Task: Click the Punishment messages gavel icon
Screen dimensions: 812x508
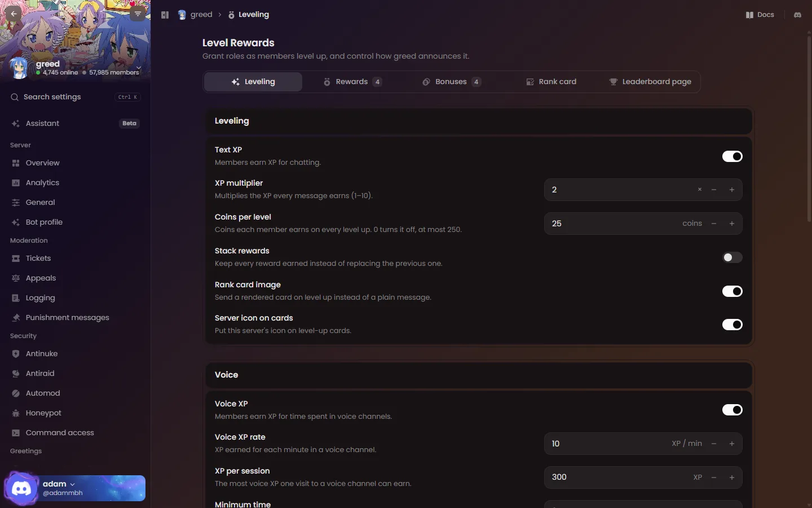Action: click(16, 318)
